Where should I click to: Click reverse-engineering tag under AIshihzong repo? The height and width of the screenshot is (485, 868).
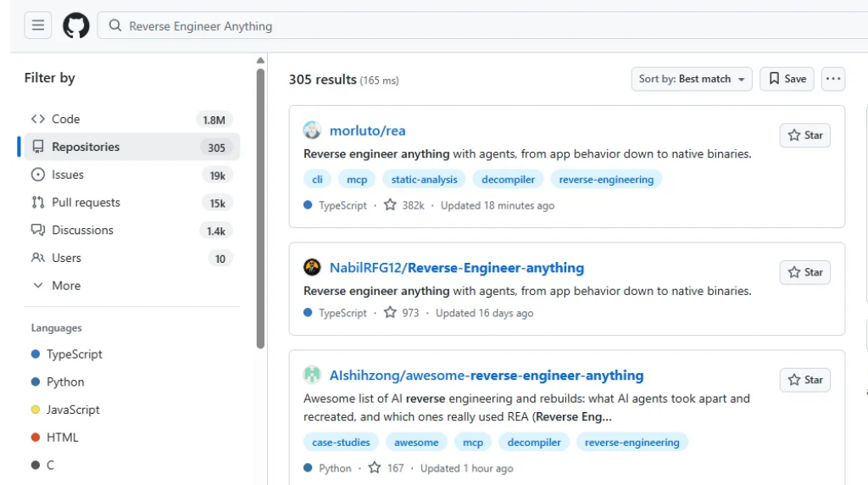(x=632, y=443)
